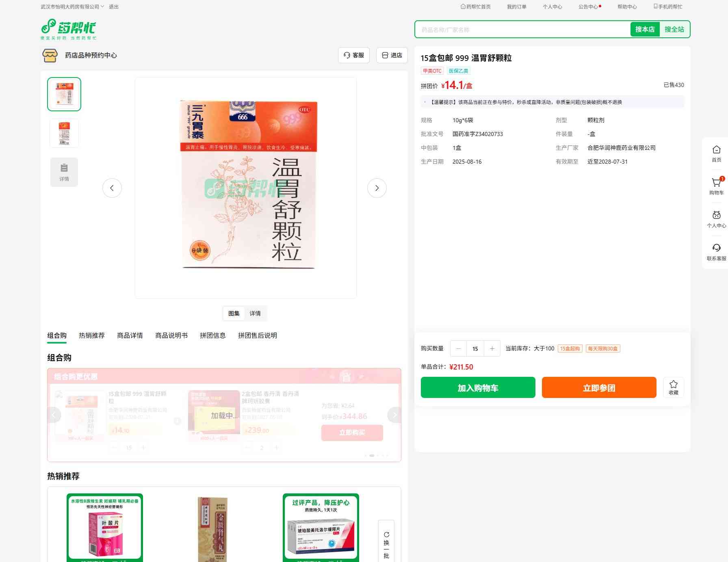Increase purchase quantity with plus button

pyautogui.click(x=492, y=349)
